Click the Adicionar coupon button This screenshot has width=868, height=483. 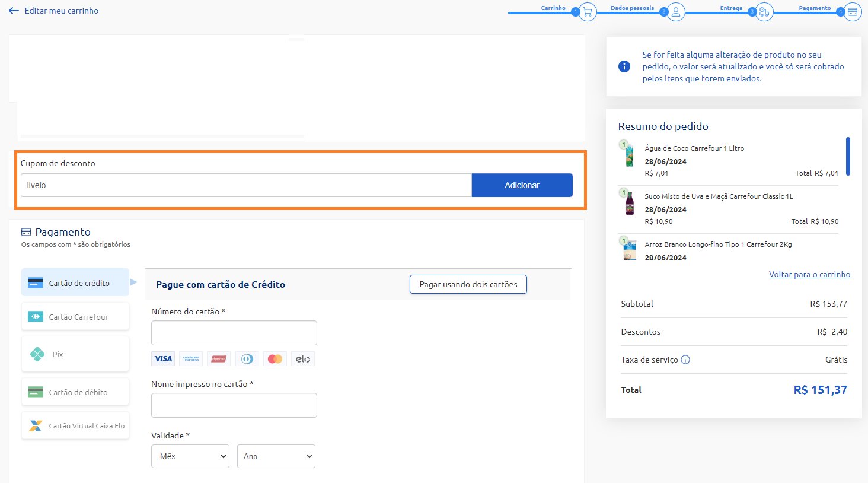tap(522, 185)
